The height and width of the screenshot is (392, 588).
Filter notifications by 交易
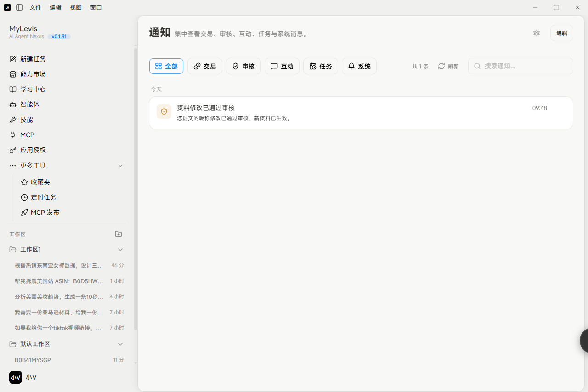[205, 66]
